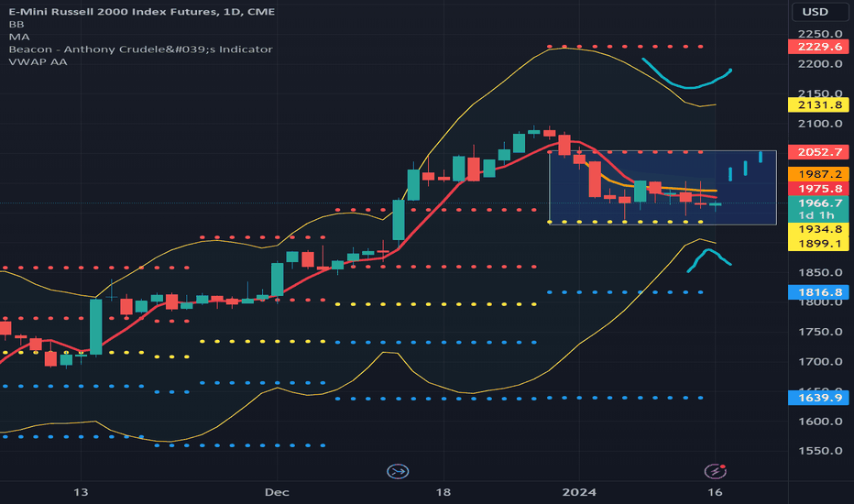Click the 2052.7 red price label
This screenshot has height=504, width=854.
point(818,152)
